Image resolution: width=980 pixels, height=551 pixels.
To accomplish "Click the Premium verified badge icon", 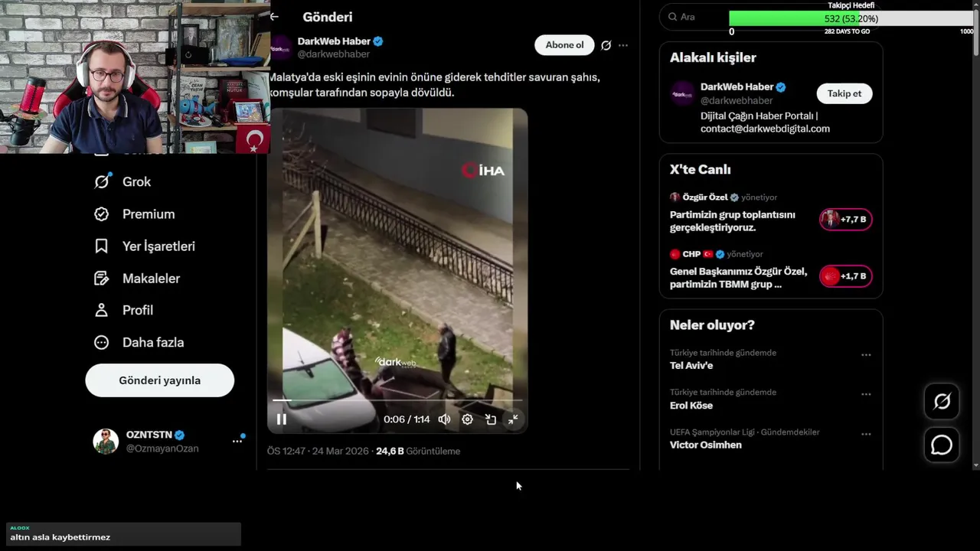I will click(x=102, y=214).
